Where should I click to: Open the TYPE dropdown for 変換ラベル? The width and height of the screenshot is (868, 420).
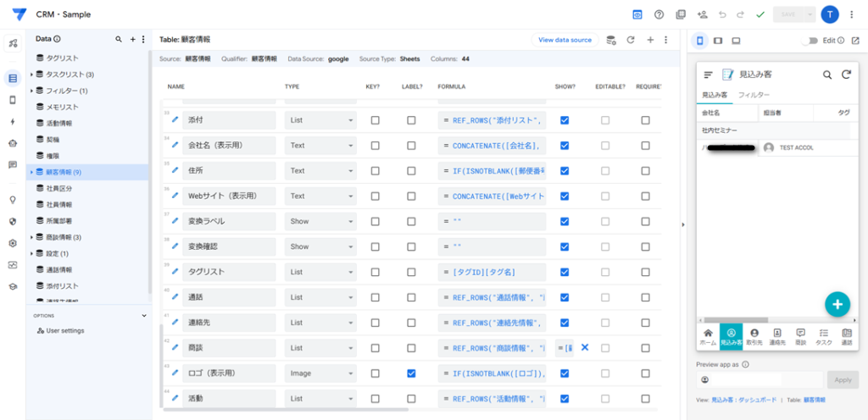point(320,221)
